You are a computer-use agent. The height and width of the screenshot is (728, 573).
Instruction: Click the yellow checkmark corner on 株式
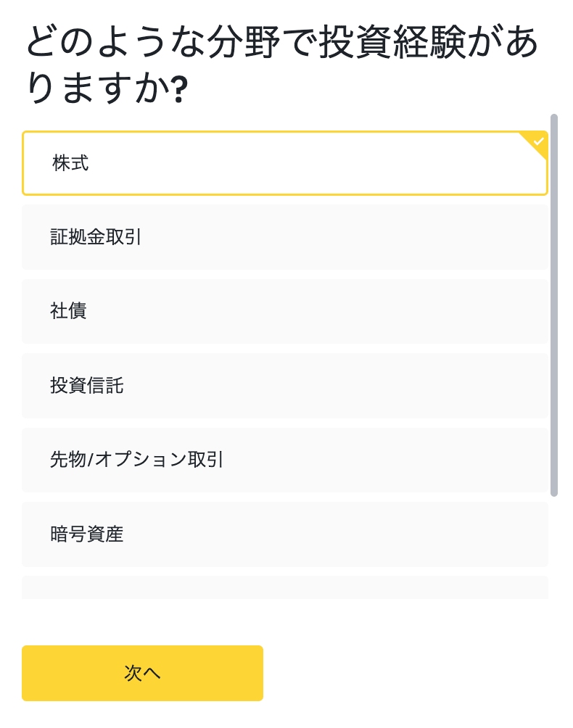(x=537, y=142)
